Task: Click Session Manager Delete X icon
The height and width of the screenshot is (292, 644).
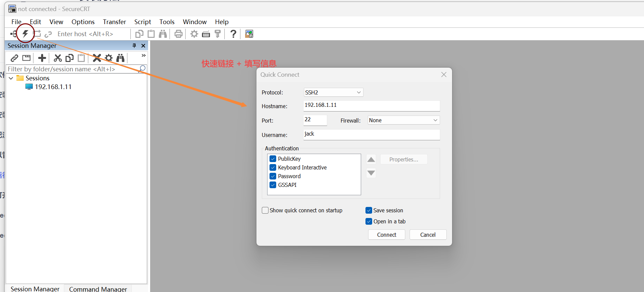Action: point(97,58)
